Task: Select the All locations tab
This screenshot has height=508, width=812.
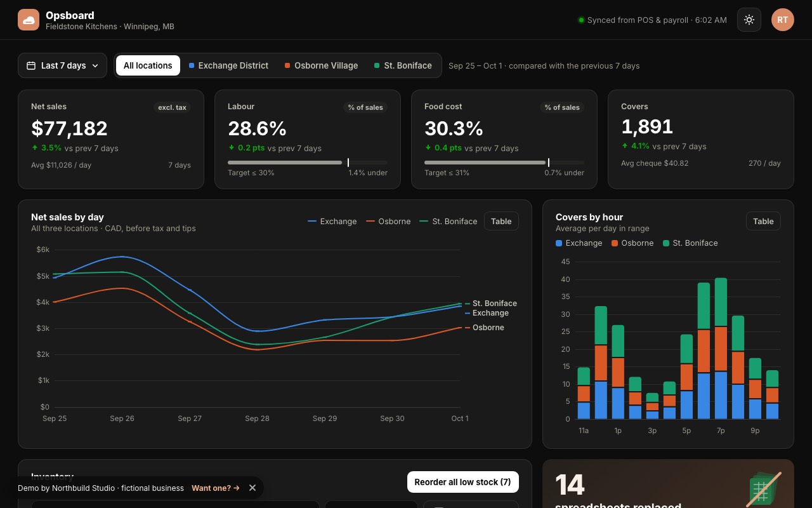Action: point(148,65)
